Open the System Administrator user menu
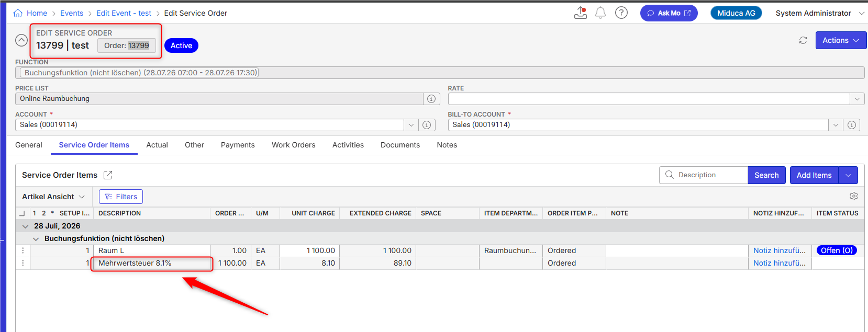Screen dimensions: 868x332 819,13
